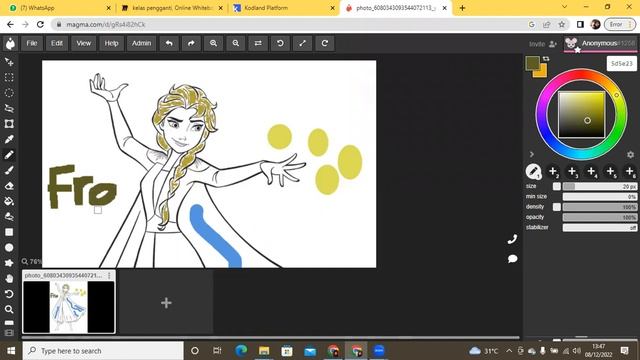
Task: Select the hand pan tool
Action: [x=9, y=278]
